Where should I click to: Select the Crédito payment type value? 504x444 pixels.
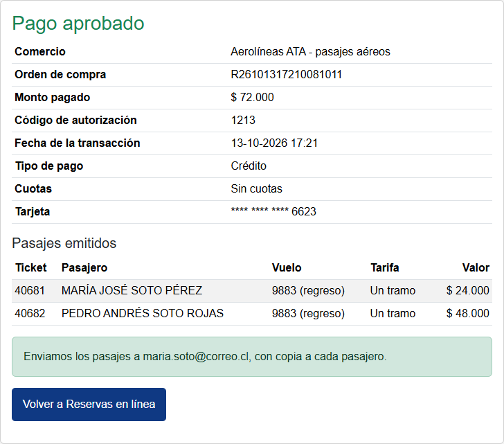point(249,166)
